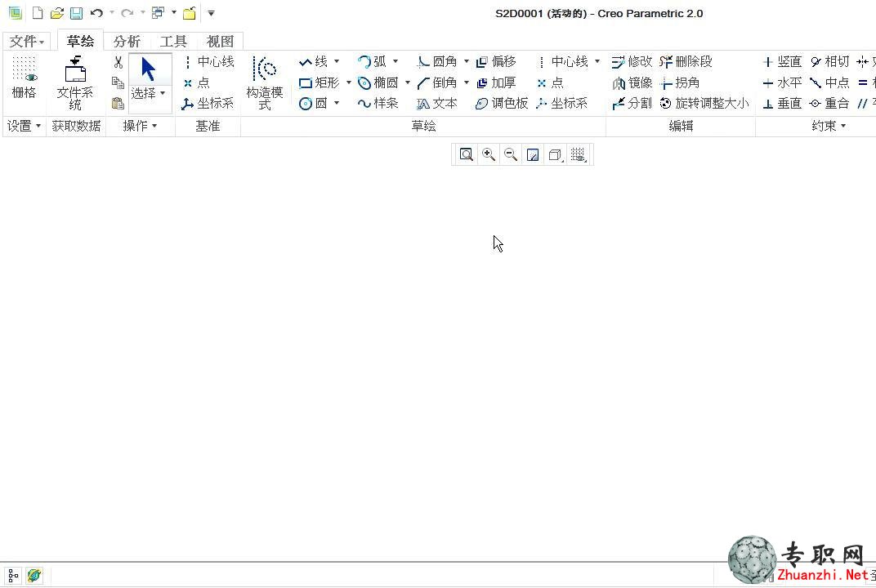Image resolution: width=876 pixels, height=588 pixels.
Task: Select the 圆角 fillet tool
Action: coord(437,61)
